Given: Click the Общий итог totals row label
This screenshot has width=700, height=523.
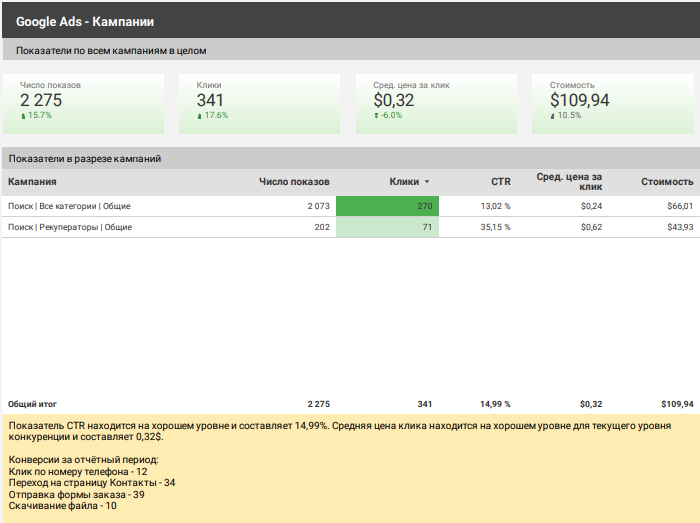Looking at the screenshot, I should [x=32, y=404].
